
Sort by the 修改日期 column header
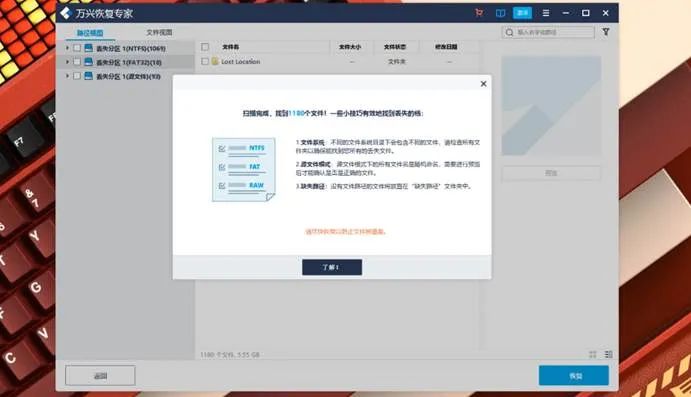tap(446, 47)
